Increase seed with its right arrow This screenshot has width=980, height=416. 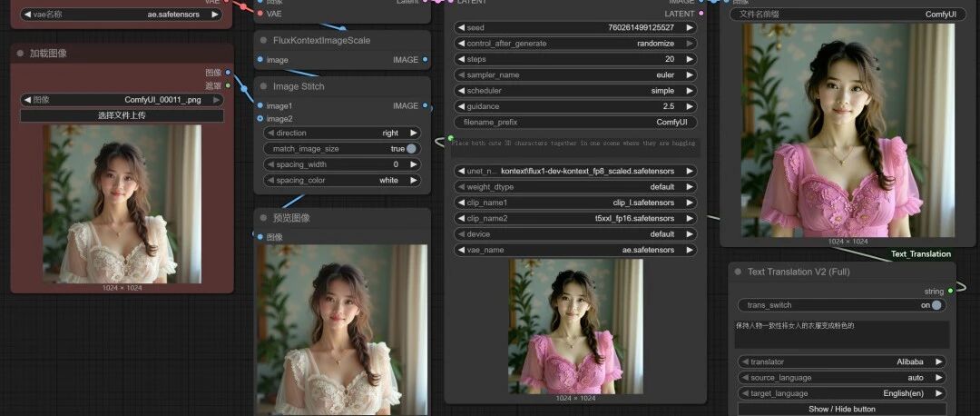click(690, 27)
